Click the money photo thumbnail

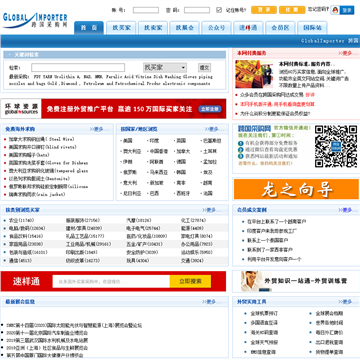point(254,74)
